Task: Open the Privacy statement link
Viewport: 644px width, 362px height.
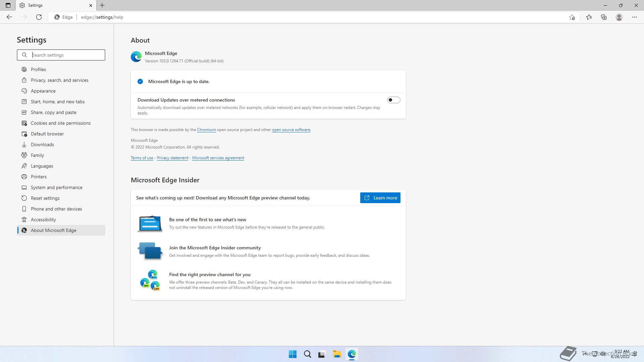Action: tap(172, 158)
